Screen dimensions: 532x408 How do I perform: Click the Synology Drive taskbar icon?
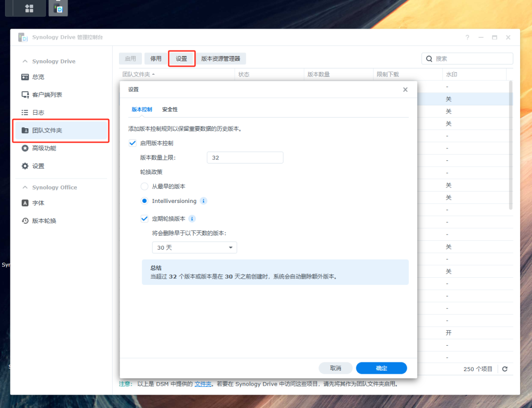pyautogui.click(x=58, y=8)
